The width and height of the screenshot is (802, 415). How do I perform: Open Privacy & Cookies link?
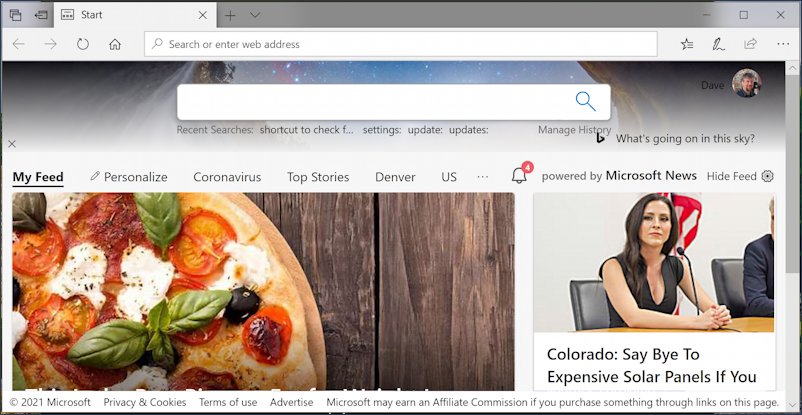[145, 402]
